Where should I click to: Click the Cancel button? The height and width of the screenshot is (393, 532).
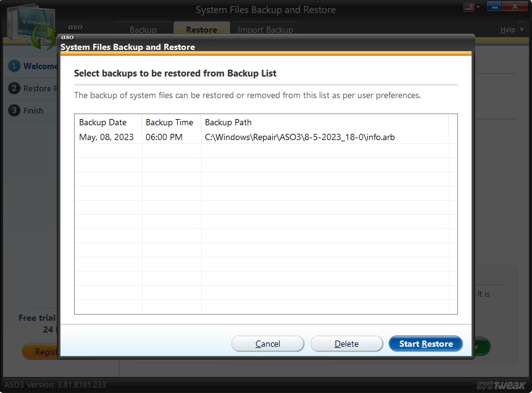(267, 344)
